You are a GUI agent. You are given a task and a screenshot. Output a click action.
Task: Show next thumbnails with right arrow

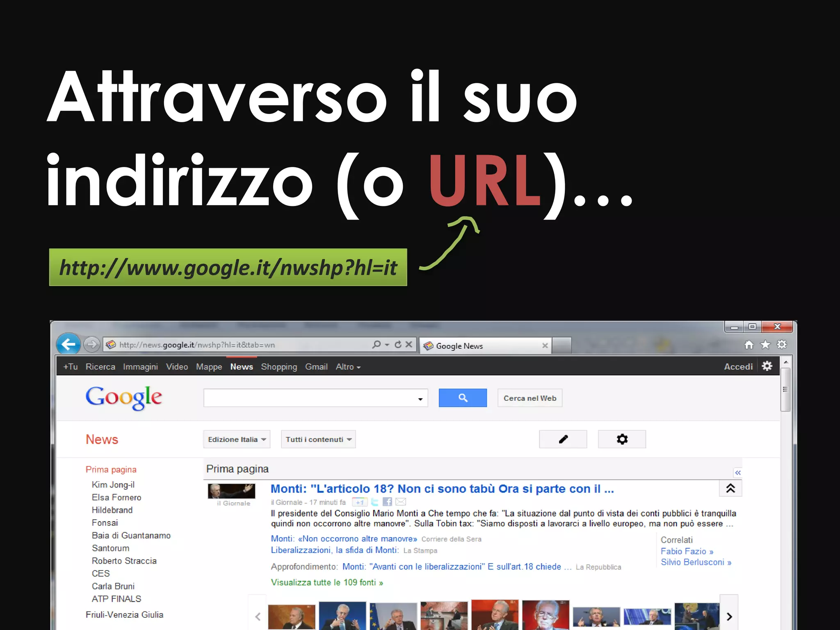pos(729,616)
